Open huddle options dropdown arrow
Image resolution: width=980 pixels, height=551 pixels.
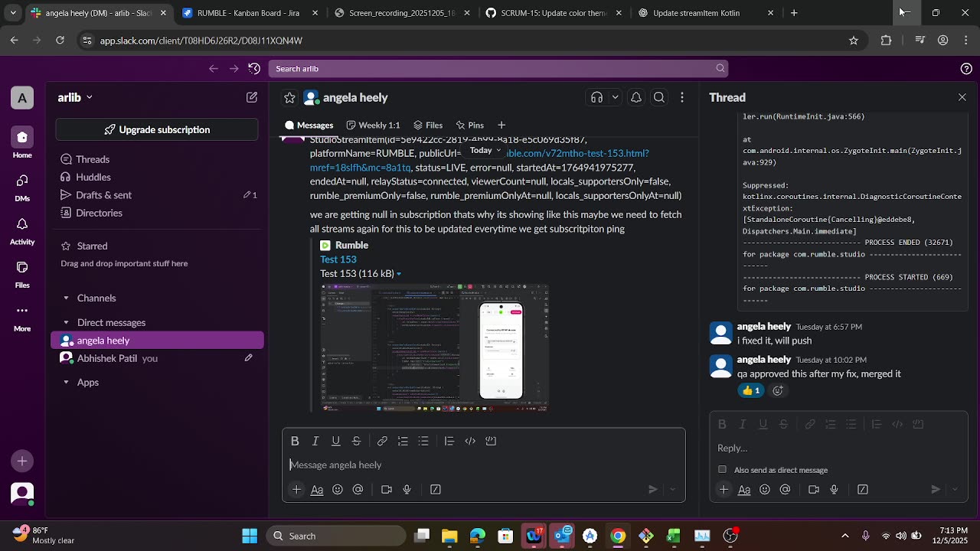pyautogui.click(x=615, y=97)
